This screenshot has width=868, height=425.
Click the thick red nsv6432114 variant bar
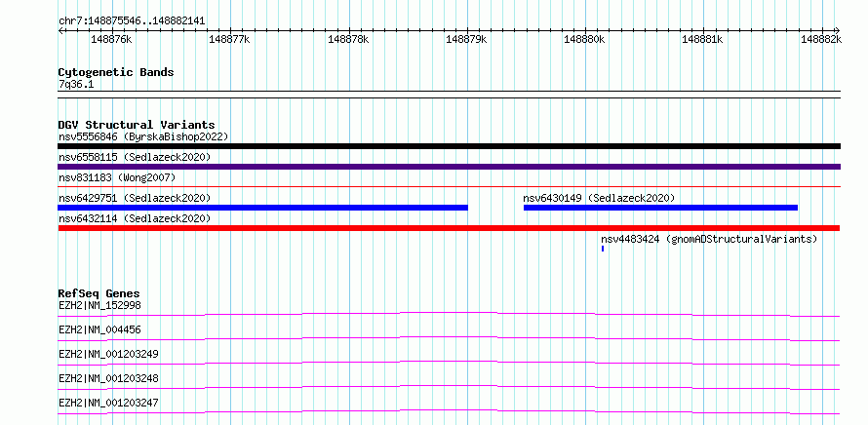449,228
